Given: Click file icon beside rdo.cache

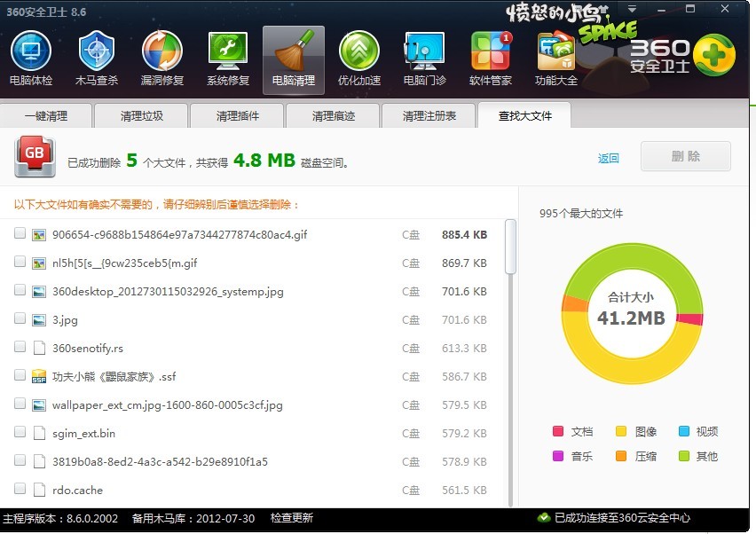Looking at the screenshot, I should [39, 491].
